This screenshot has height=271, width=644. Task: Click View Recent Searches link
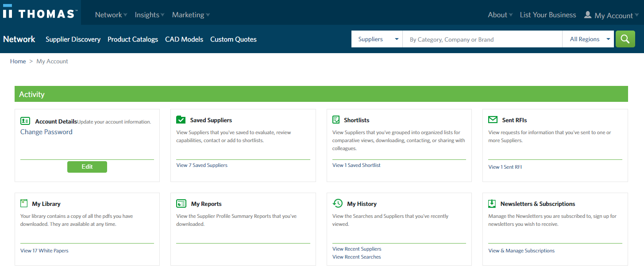[357, 257]
